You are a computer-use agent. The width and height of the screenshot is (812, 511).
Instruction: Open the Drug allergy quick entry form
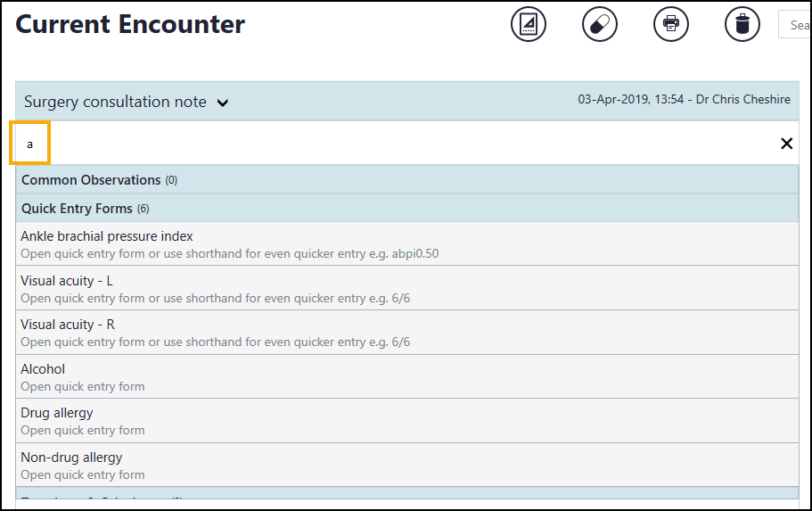pyautogui.click(x=57, y=413)
